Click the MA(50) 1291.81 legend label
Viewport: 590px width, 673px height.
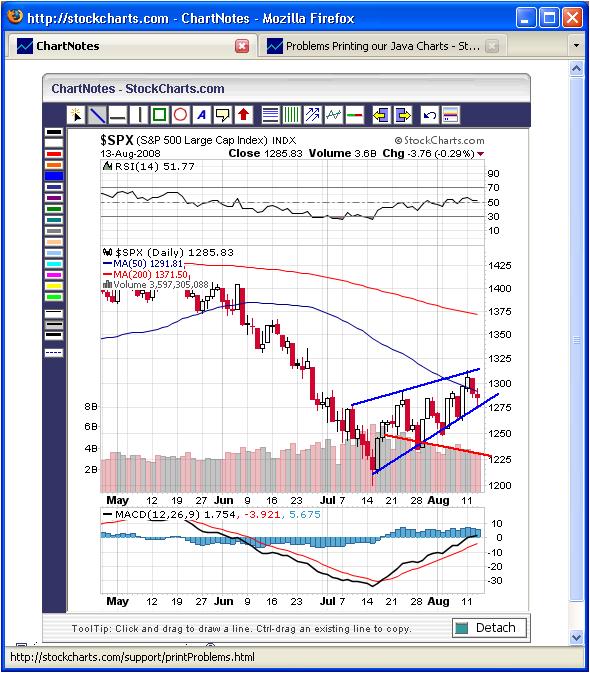point(148,264)
